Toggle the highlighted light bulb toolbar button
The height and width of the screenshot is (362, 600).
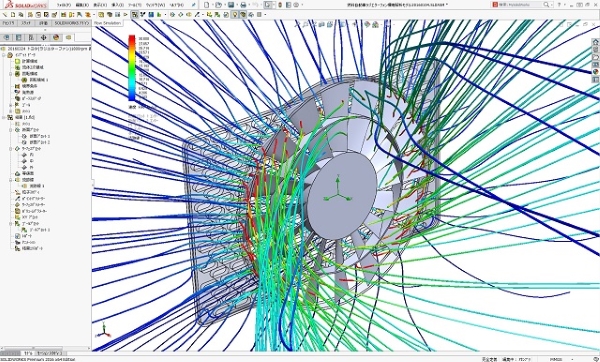235,15
